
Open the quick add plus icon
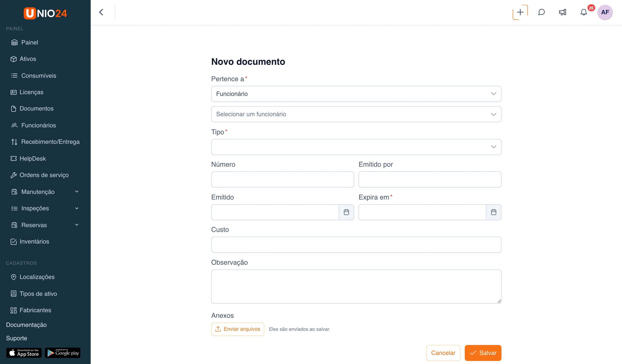click(520, 12)
